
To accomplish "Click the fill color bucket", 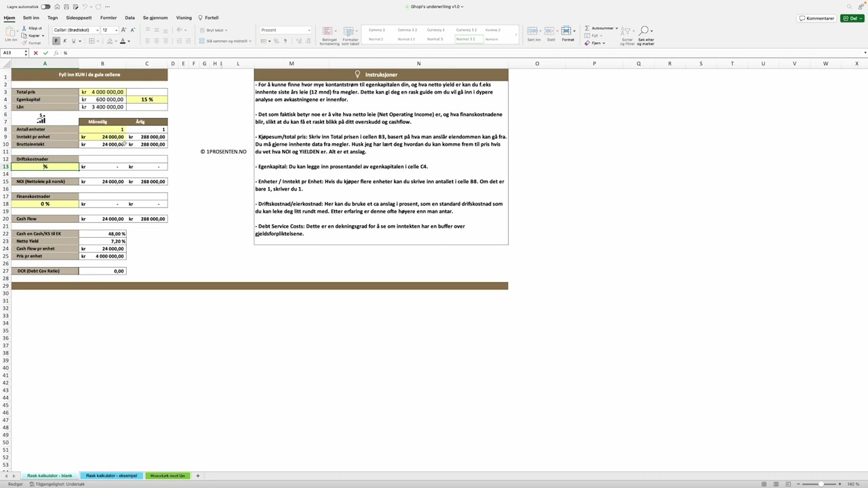I will coord(109,41).
